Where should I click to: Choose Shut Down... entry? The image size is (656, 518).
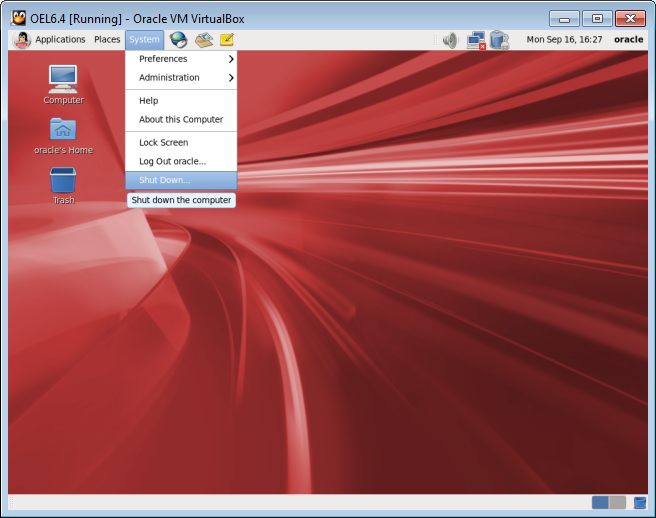(181, 180)
